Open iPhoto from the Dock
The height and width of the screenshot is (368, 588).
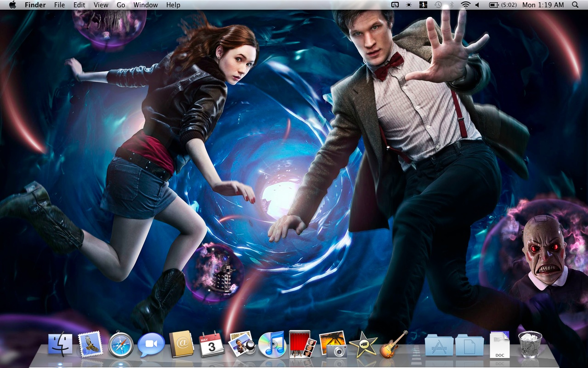333,344
